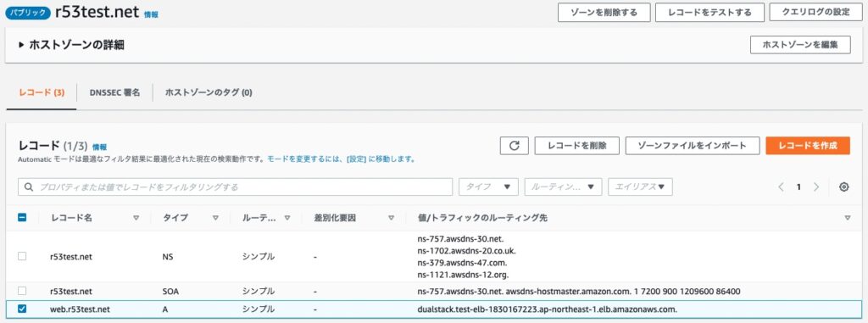Uncheck the web.r53test.net record checkbox

[x=22, y=309]
